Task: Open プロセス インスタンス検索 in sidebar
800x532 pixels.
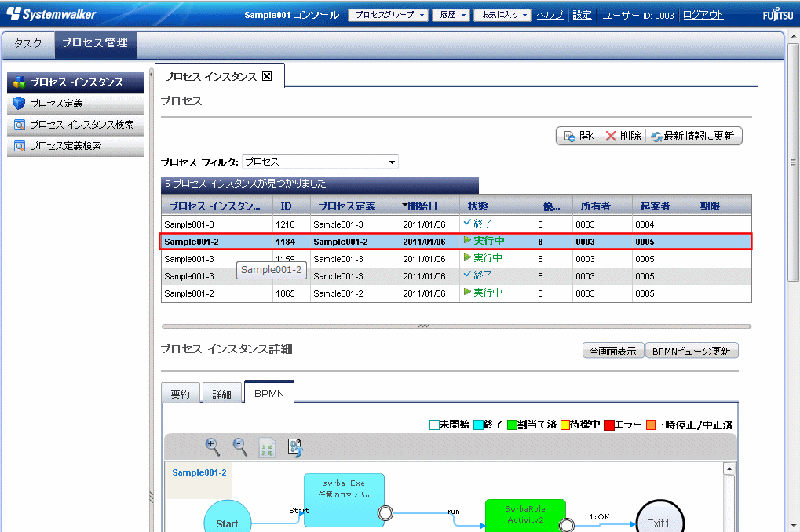Action: [75, 125]
